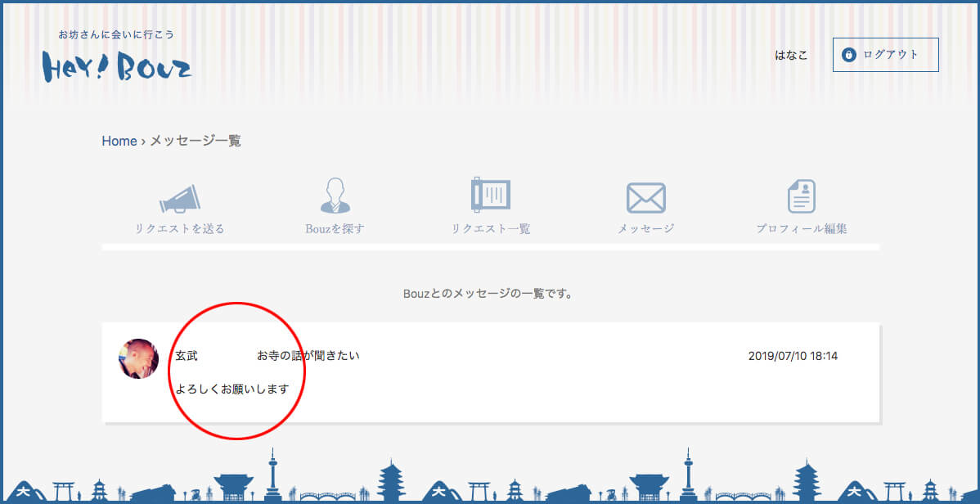The width and height of the screenshot is (980, 504).
Task: Click the Hey! Bouz logo
Action: click(x=117, y=65)
